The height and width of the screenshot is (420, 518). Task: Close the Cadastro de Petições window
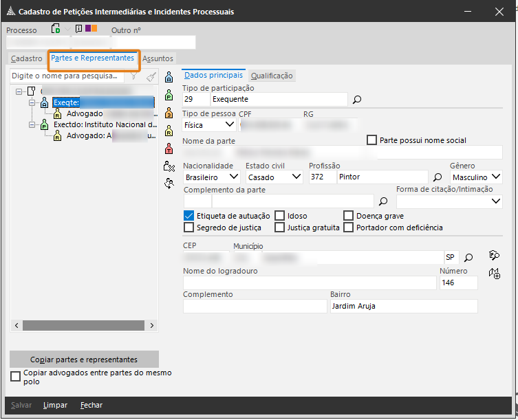coord(499,12)
